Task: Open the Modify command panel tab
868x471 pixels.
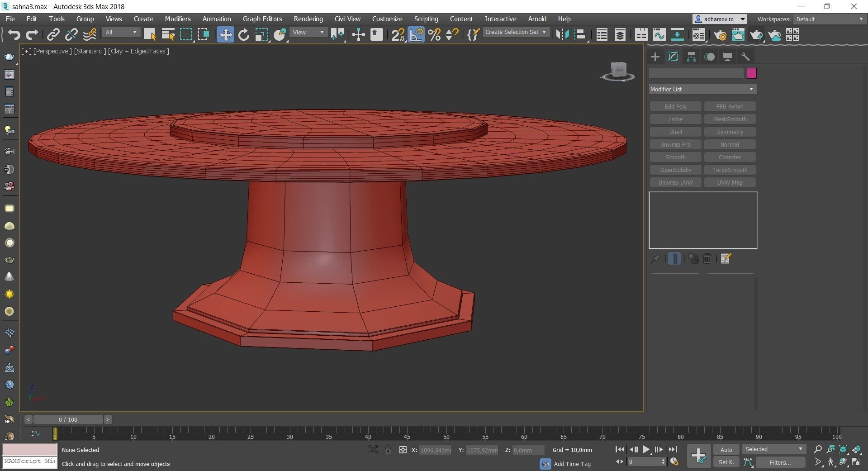Action: tap(673, 57)
